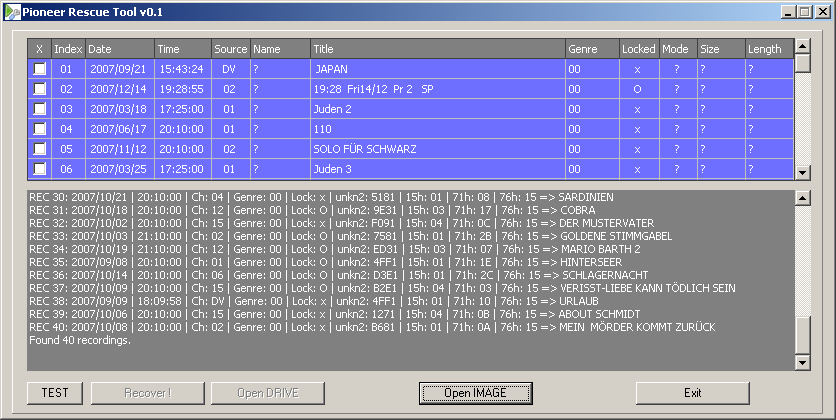Click log panel scrollbar down arrow
The width and height of the screenshot is (836, 420).
[802, 362]
